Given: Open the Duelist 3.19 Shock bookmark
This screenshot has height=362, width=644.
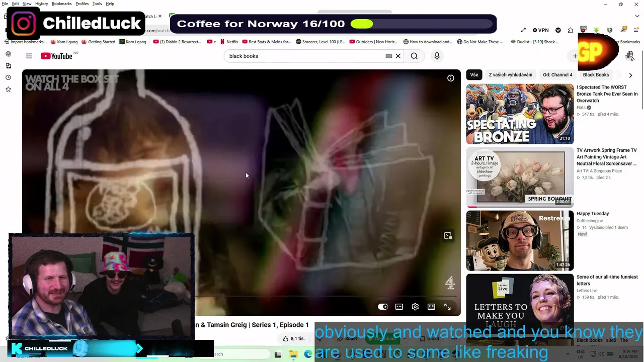Looking at the screenshot, I should pos(534,42).
